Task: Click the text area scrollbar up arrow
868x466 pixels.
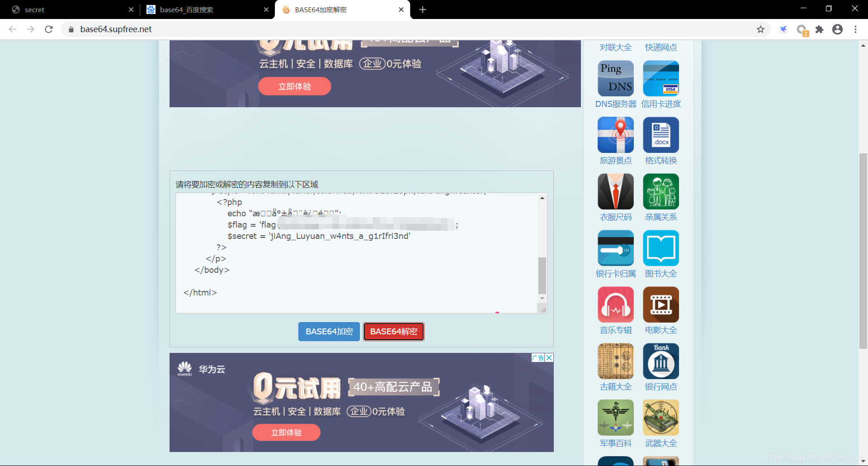Action: (542, 198)
